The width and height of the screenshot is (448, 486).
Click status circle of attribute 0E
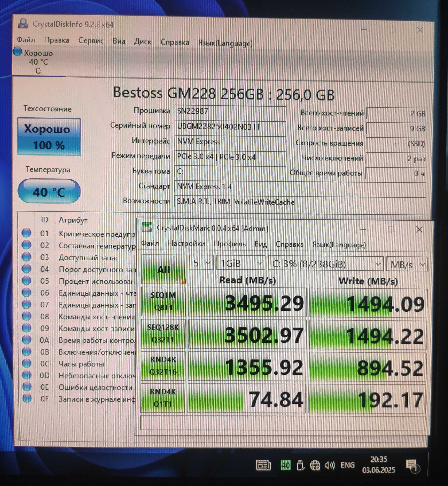27,387
